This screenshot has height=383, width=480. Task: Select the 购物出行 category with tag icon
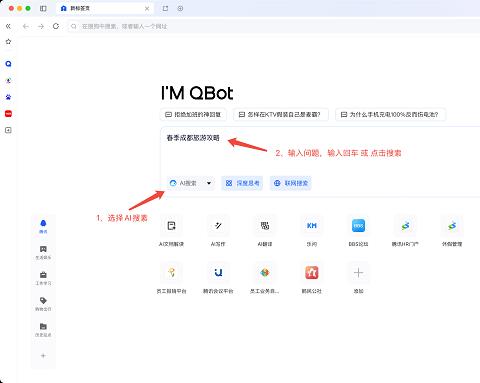(x=43, y=304)
